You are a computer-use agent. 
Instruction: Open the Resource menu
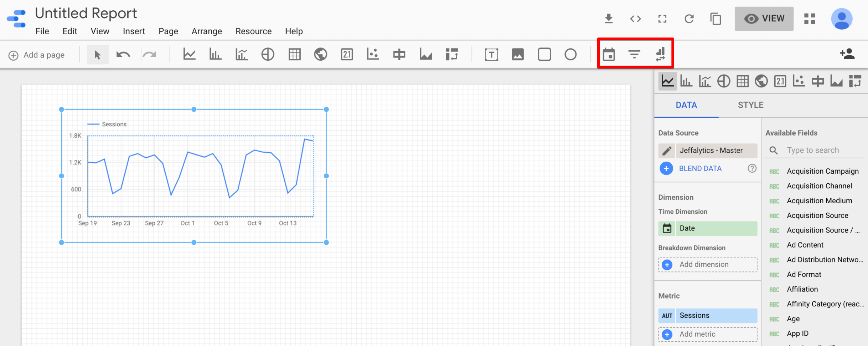coord(253,31)
